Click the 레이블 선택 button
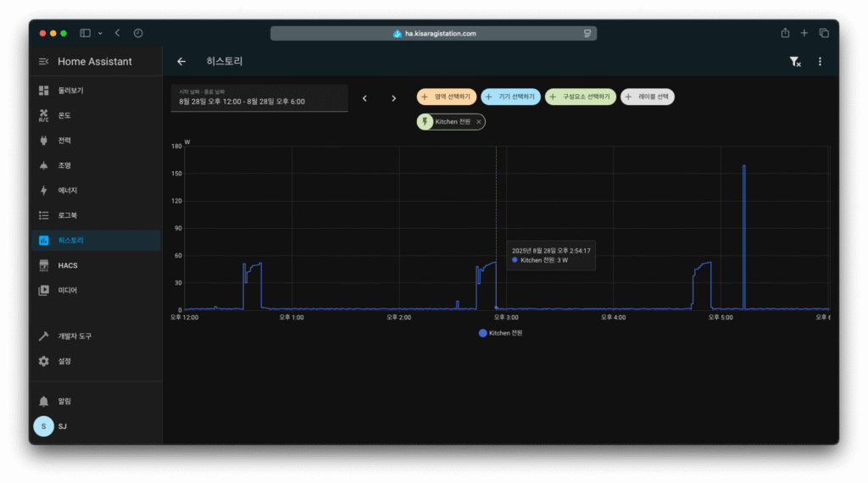 point(648,97)
